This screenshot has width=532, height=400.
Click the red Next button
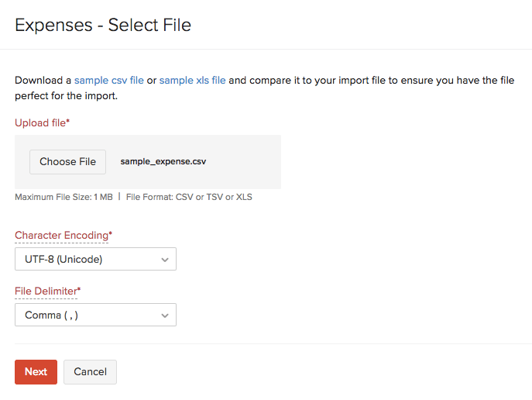[x=36, y=372]
